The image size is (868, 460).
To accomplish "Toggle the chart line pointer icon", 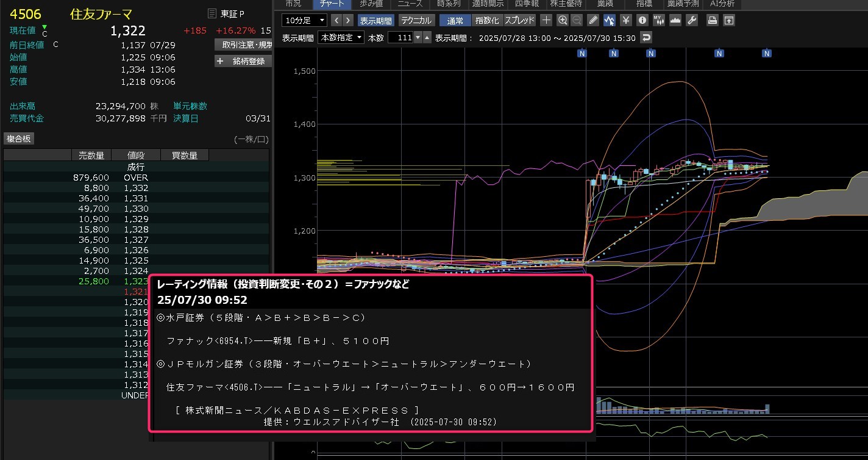I will point(609,20).
